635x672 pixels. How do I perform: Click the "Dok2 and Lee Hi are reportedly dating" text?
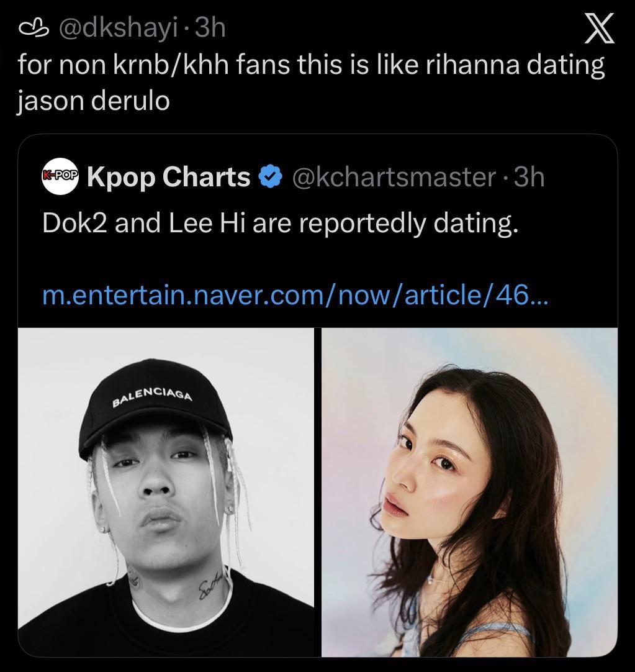(x=280, y=224)
